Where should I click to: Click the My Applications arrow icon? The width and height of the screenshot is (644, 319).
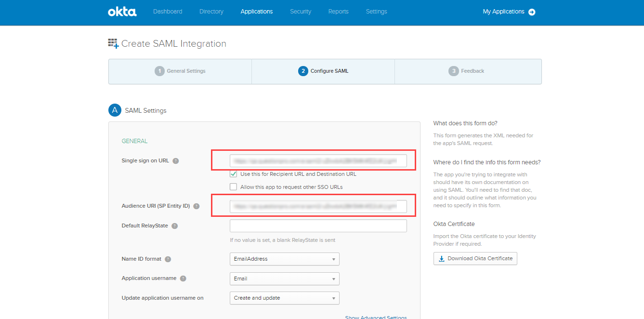(532, 12)
